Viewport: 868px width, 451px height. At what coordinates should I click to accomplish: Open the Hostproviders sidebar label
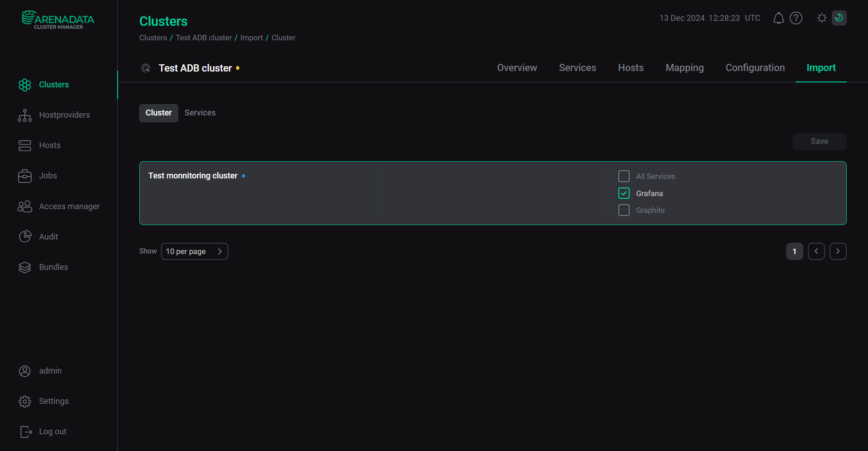[65, 115]
